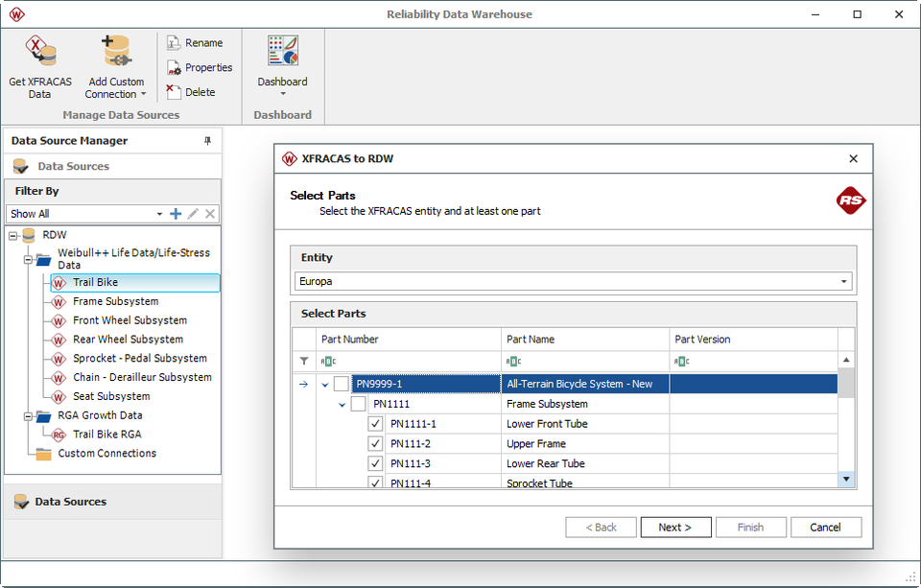Click the RDW database icon in tree
This screenshot has width=921, height=588.
29,236
